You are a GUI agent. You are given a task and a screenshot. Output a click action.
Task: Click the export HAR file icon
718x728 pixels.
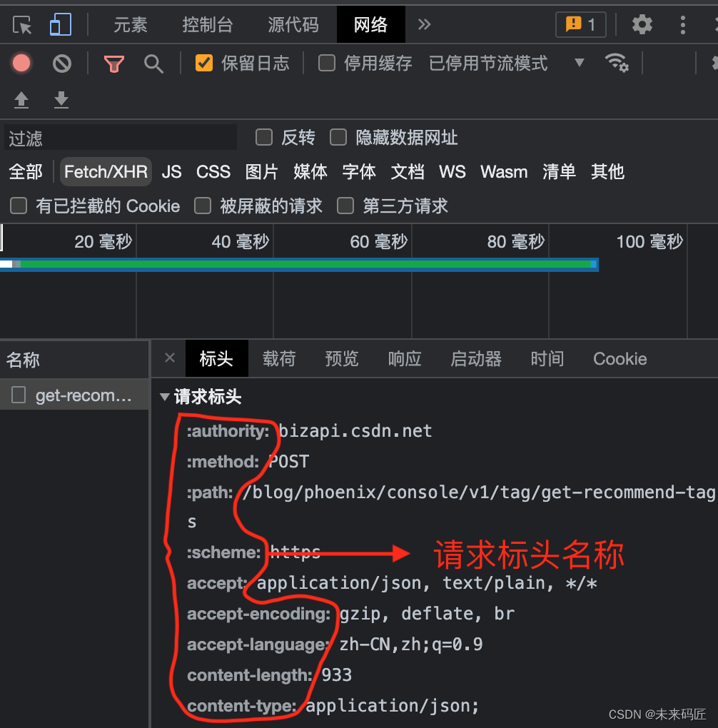[x=61, y=100]
